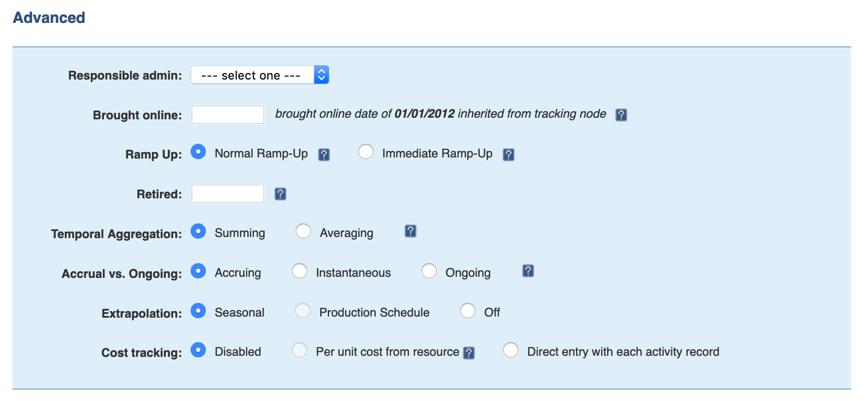Click the Brought online date field

pyautogui.click(x=228, y=115)
